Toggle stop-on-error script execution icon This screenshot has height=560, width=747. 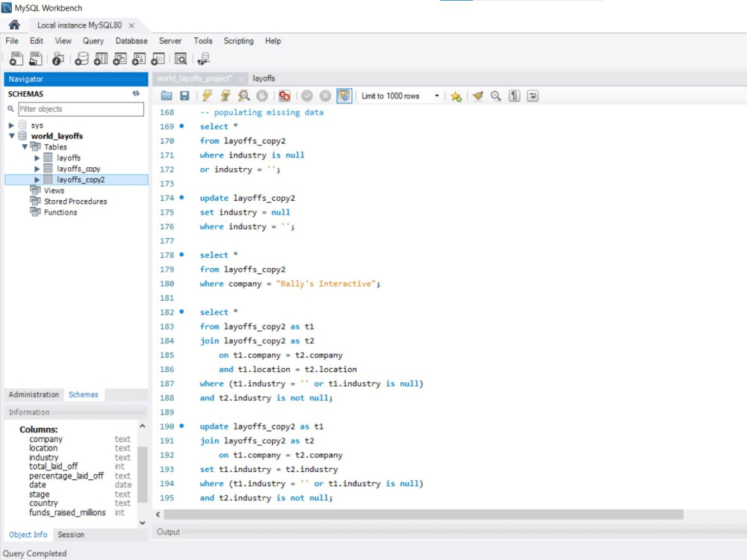coord(285,96)
